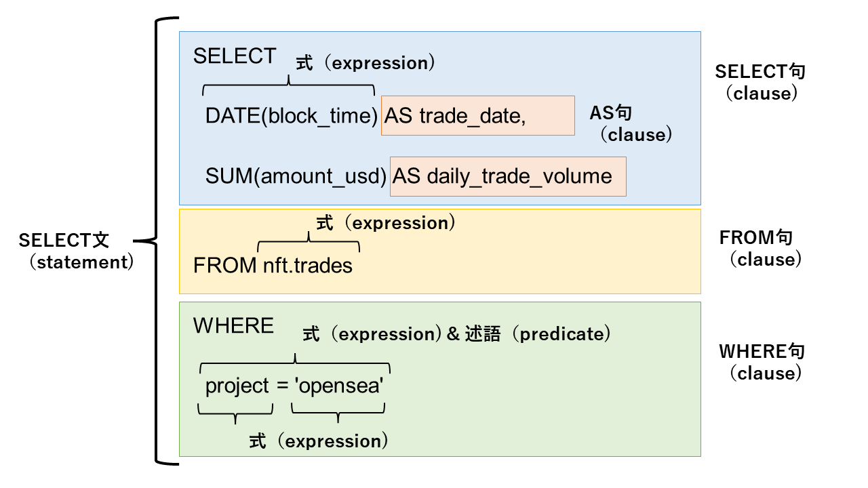This screenshot has width=868, height=488.
Task: Click the SELECT文 (statement) label
Action: pyautogui.click(x=75, y=251)
